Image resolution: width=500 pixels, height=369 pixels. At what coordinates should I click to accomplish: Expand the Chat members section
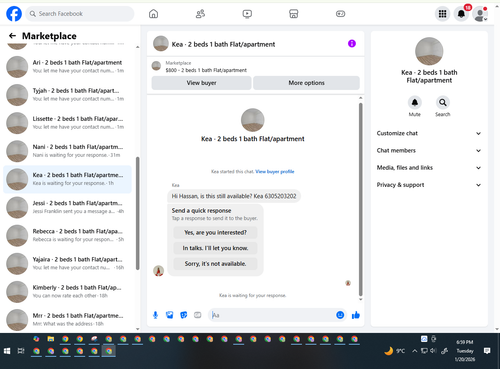coord(429,150)
